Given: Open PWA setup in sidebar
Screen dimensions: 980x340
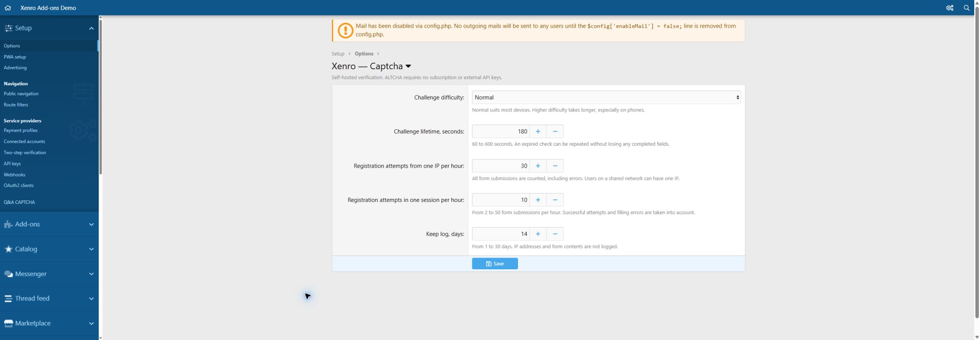Looking at the screenshot, I should (15, 57).
